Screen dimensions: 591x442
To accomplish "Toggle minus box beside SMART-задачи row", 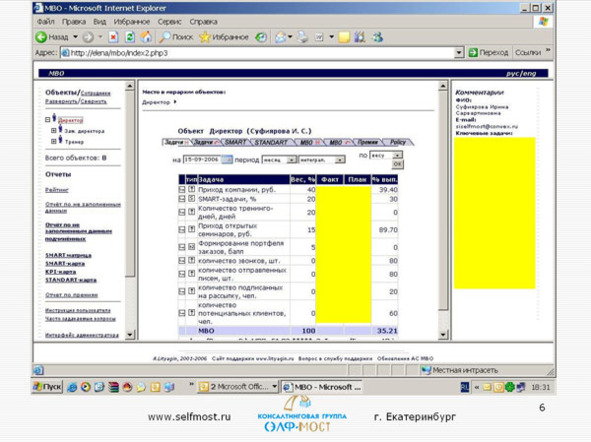I will [x=182, y=199].
